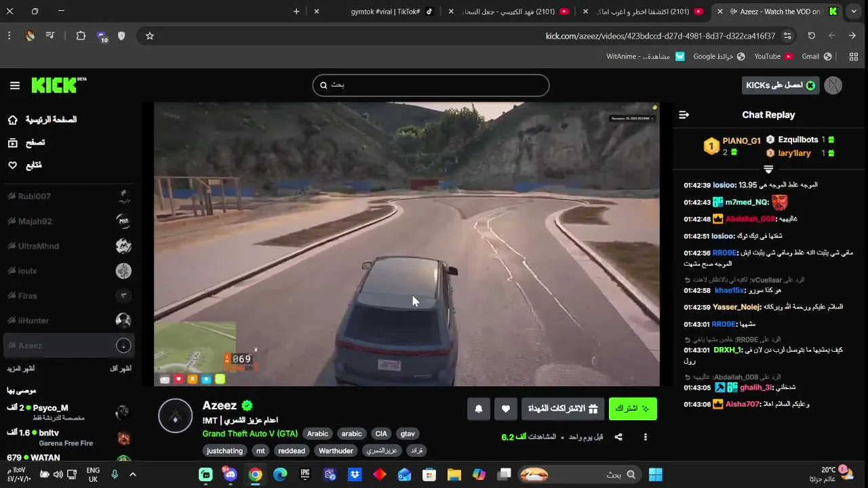This screenshot has width=868, height=488.
Task: Click the user avatar at top right
Action: [833, 85]
